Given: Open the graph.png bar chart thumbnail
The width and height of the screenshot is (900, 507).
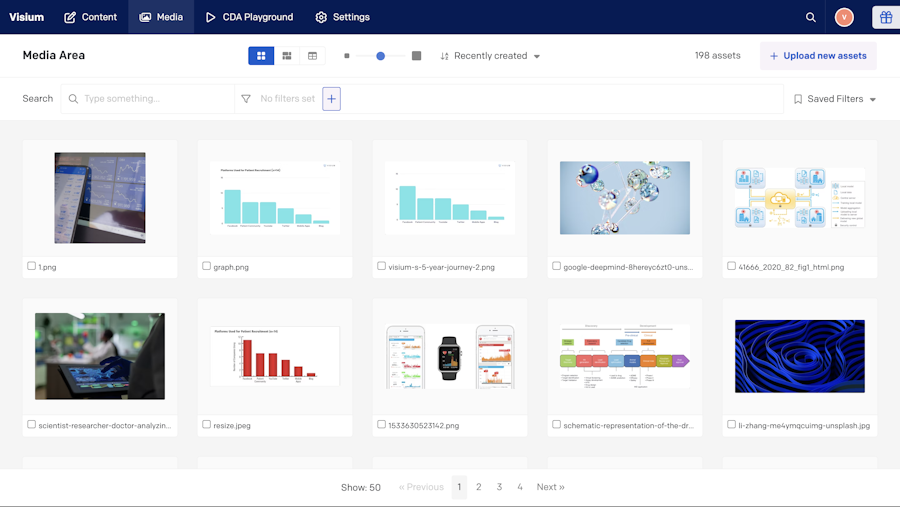Looking at the screenshot, I should coord(275,198).
